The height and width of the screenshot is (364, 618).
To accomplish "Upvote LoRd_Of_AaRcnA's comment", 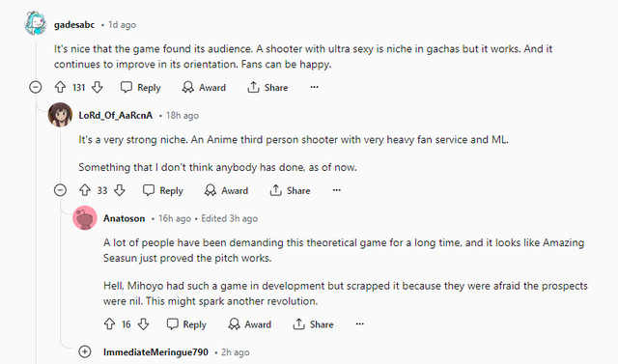I will coord(85,190).
